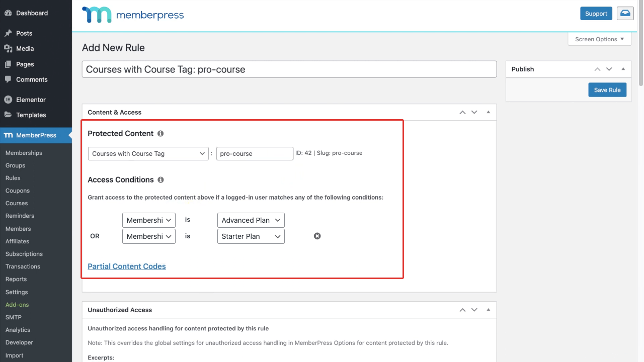Viewport: 644px width, 362px height.
Task: Open the Partial Content Codes link
Action: click(127, 266)
